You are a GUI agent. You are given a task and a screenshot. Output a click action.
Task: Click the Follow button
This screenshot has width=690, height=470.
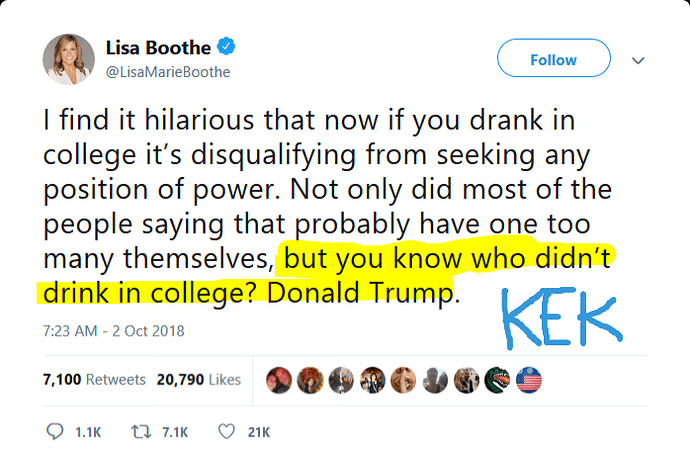tap(554, 58)
